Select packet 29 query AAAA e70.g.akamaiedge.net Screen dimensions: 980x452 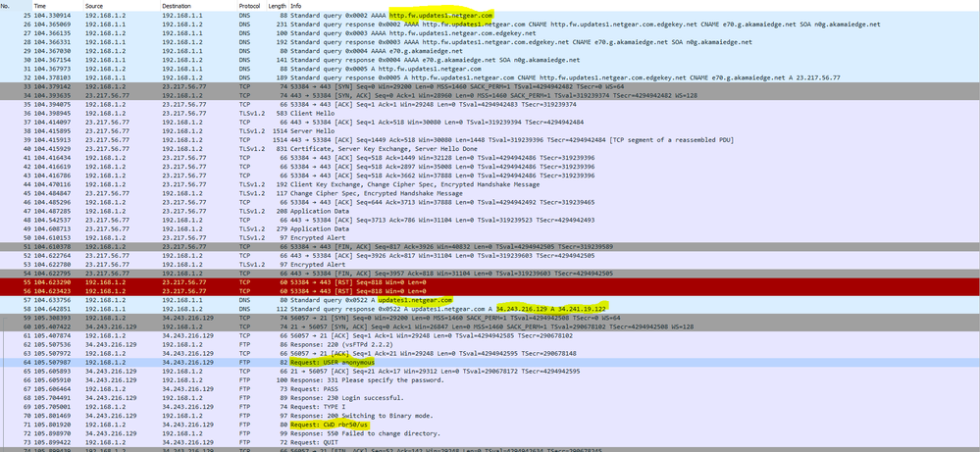pyautogui.click(x=490, y=51)
